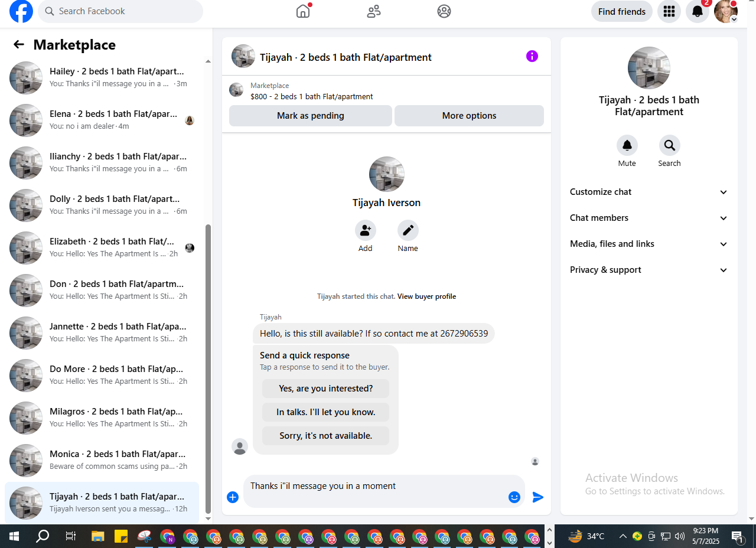Open the Windows Start menu
The image size is (756, 548).
14,536
